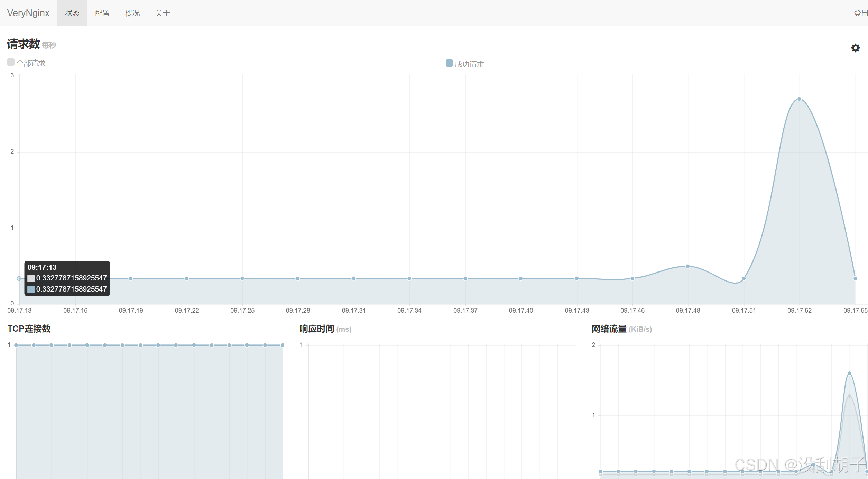Image resolution: width=868 pixels, height=479 pixels.
Task: Click the x-axis label 09:17:16
Action: (75, 311)
